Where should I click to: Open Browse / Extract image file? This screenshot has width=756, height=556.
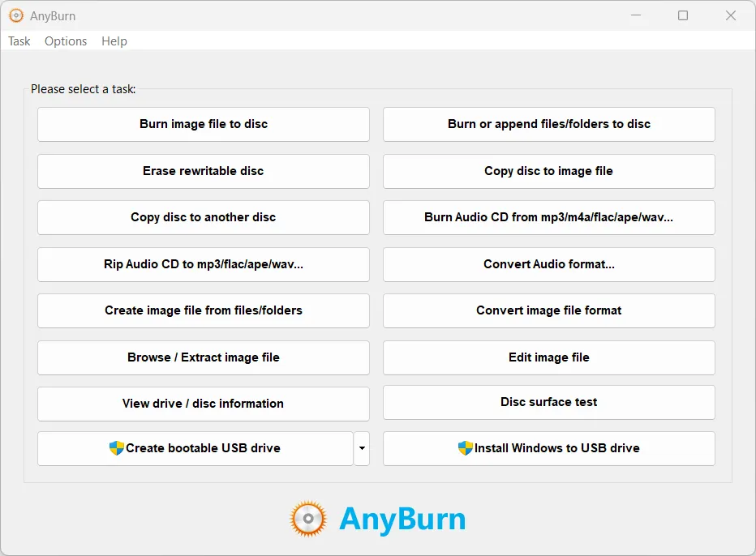[x=204, y=357]
